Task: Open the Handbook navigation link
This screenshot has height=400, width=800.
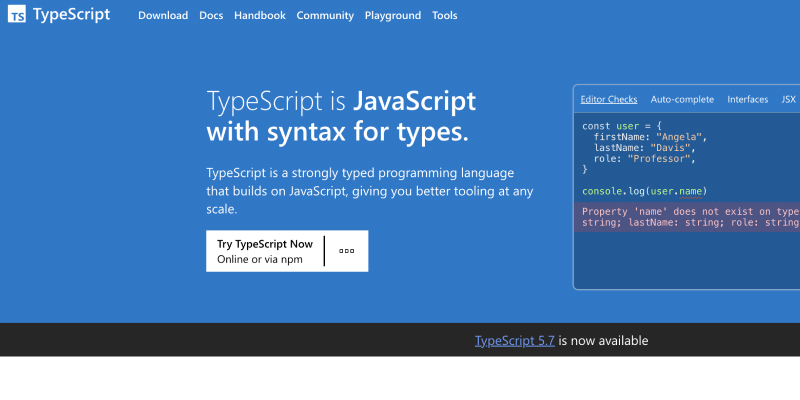Action: tap(260, 15)
